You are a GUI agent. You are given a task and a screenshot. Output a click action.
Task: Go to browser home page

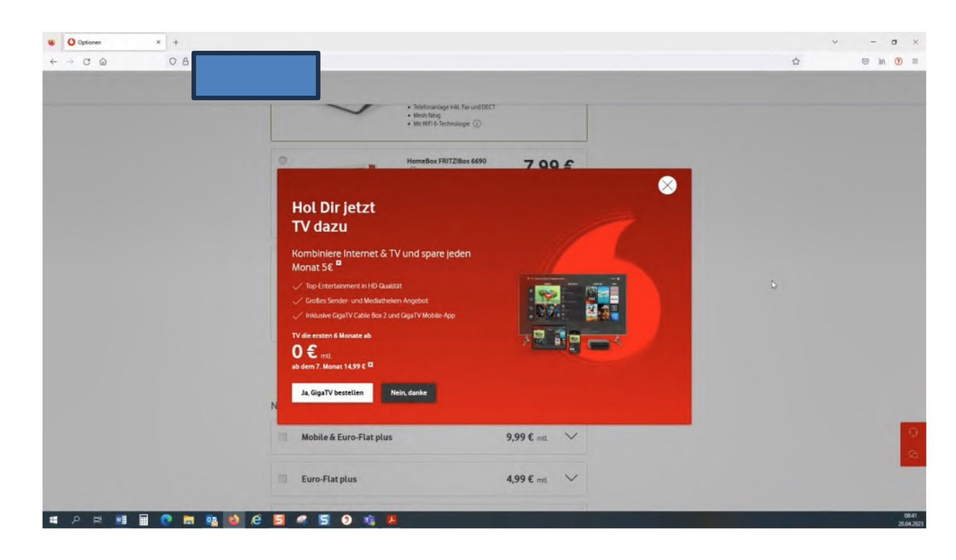[x=103, y=62]
